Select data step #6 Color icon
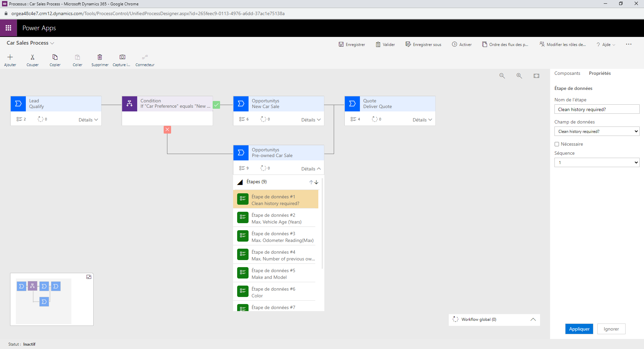This screenshot has height=349, width=644. pyautogui.click(x=243, y=291)
